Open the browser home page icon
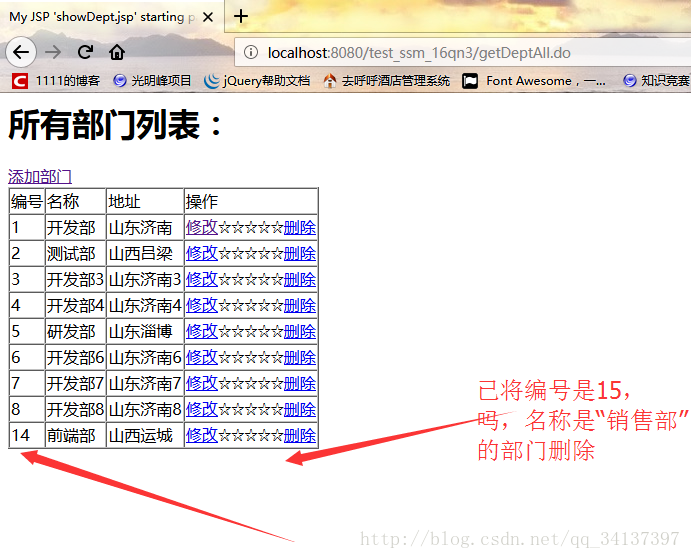Screen dimensions: 691x559 click(x=117, y=52)
